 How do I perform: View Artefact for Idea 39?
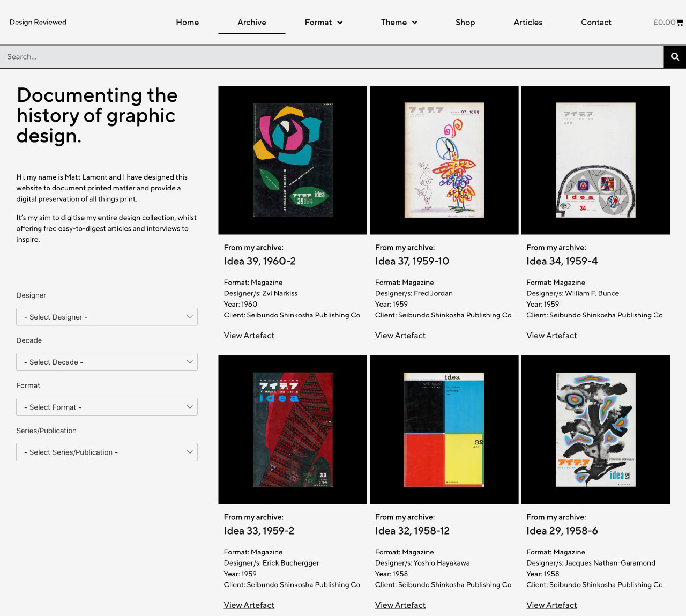pos(249,336)
